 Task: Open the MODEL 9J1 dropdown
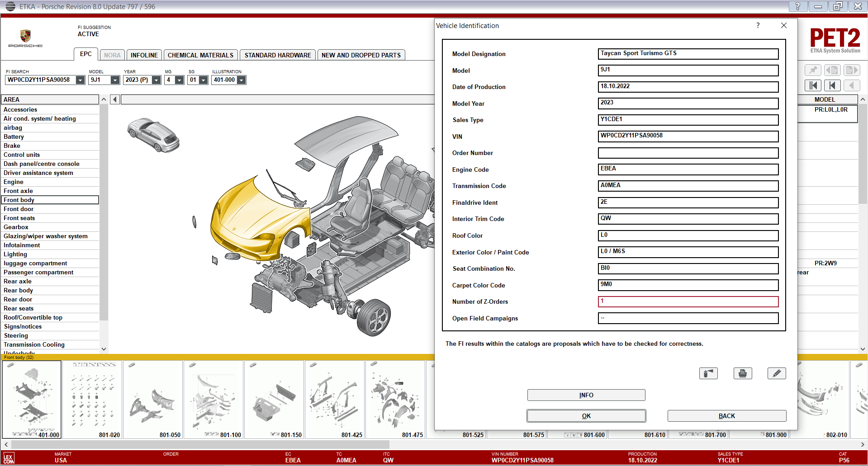pos(115,80)
